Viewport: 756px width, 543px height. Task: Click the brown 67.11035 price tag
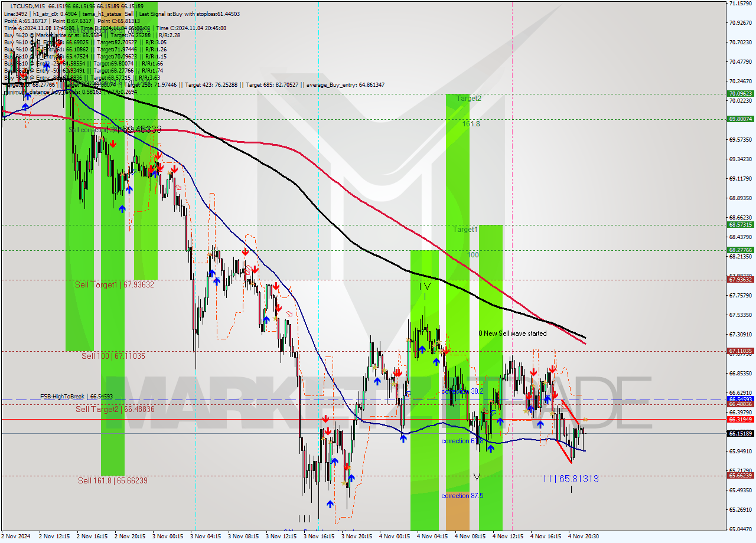coord(741,351)
